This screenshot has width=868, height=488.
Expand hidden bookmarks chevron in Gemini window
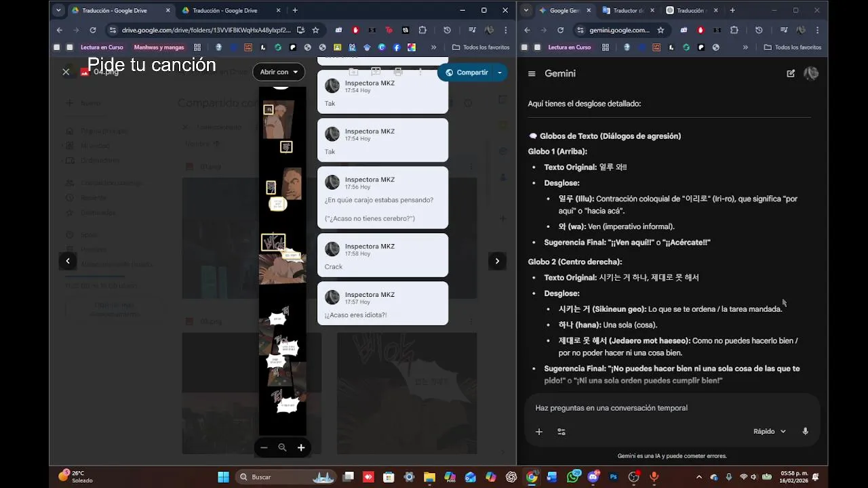(x=745, y=47)
